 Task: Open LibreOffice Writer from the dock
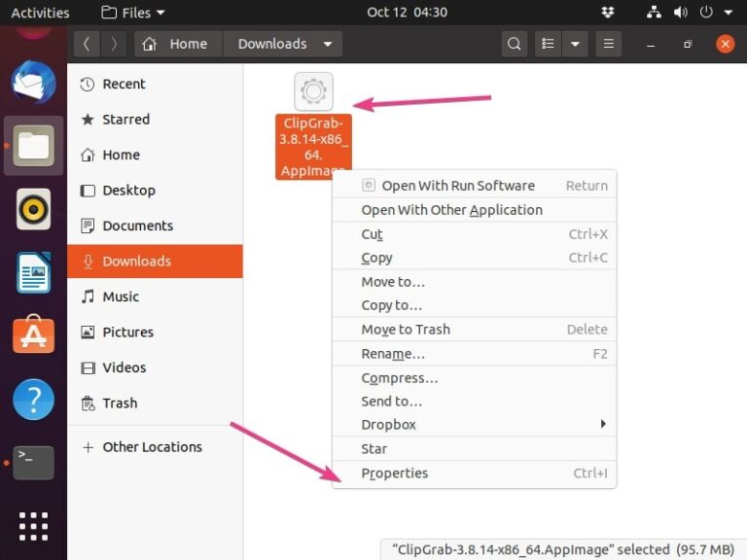33,272
